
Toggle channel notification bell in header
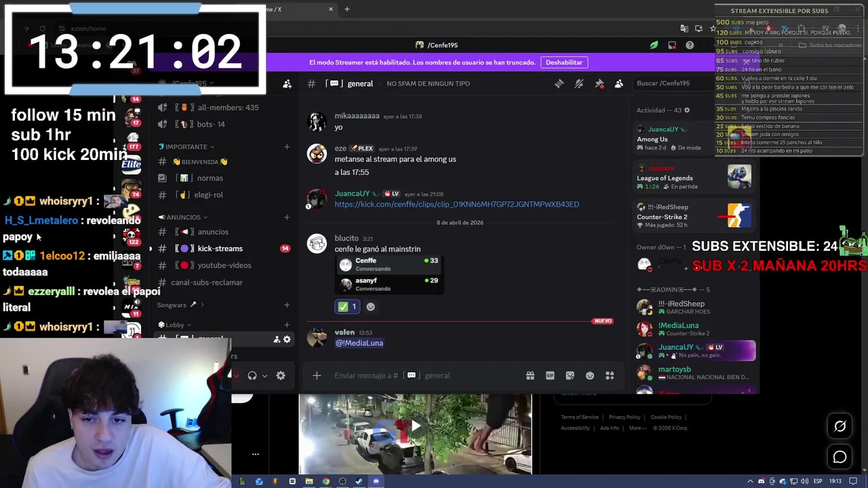click(579, 83)
